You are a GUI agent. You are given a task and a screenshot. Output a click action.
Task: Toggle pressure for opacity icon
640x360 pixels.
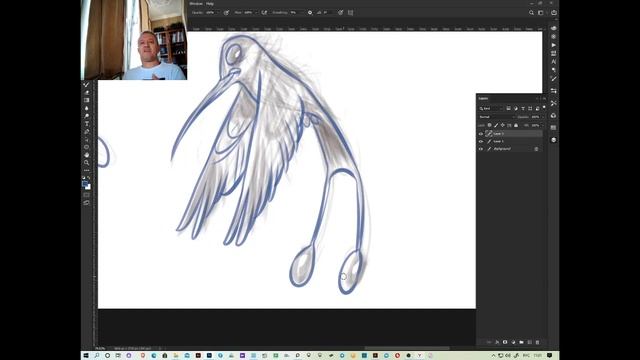tap(227, 13)
